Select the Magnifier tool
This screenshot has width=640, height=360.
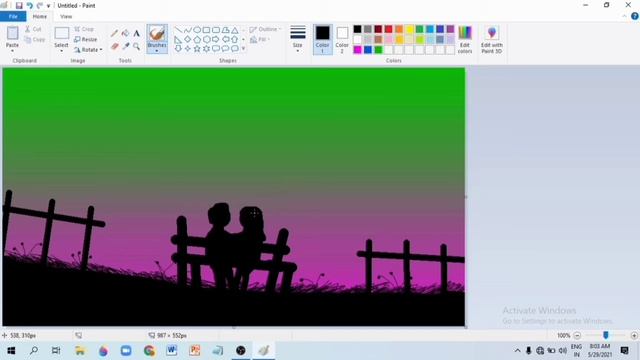[x=136, y=47]
